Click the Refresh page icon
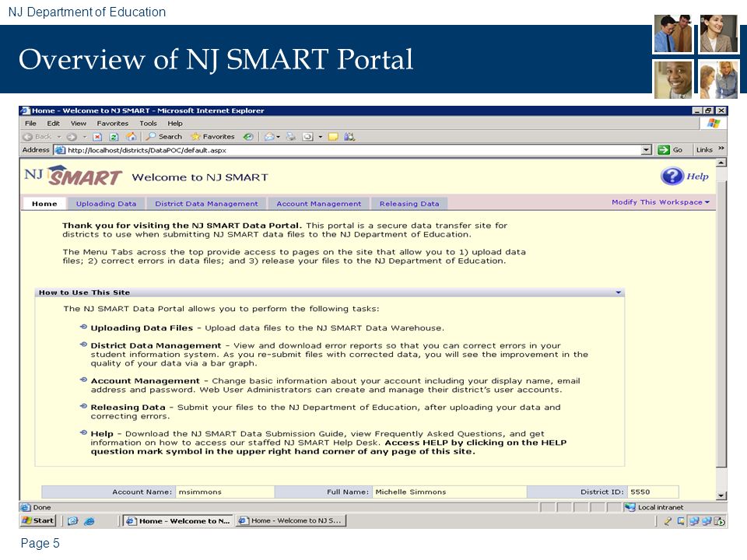This screenshot has height=560, width=747. tap(114, 137)
